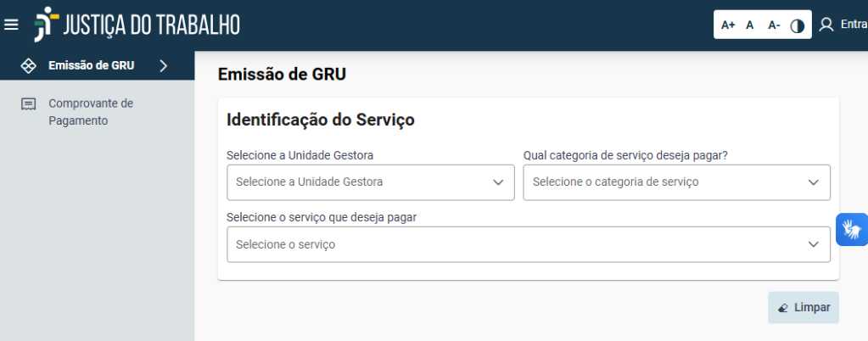This screenshot has height=341, width=868.
Task: Click the Unidade Gestora dropdown arrow
Action: click(x=498, y=182)
